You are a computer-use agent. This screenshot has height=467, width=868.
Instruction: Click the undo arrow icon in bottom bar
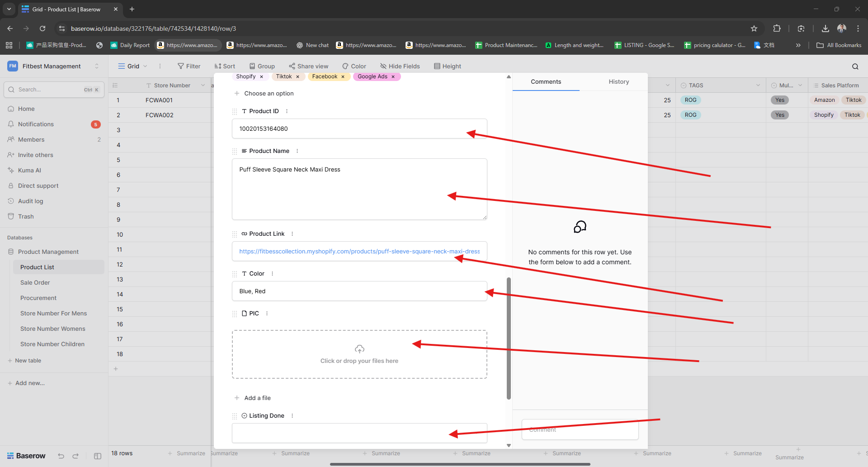61,456
